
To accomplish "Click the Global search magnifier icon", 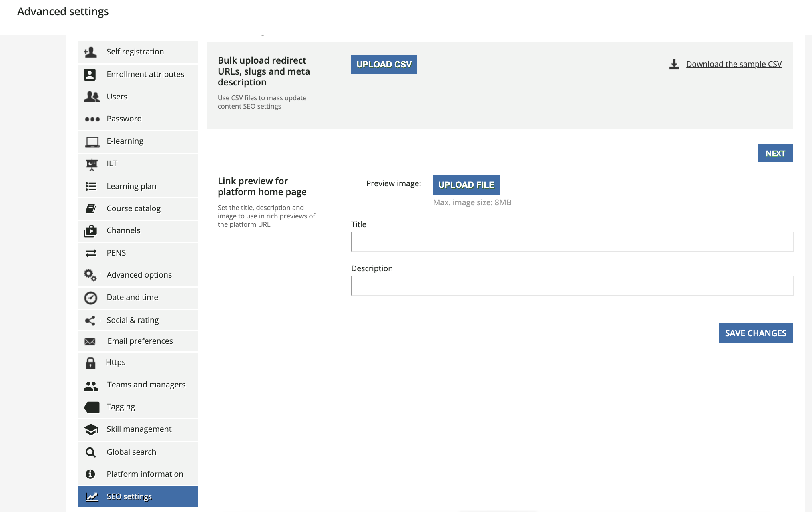I will (91, 452).
